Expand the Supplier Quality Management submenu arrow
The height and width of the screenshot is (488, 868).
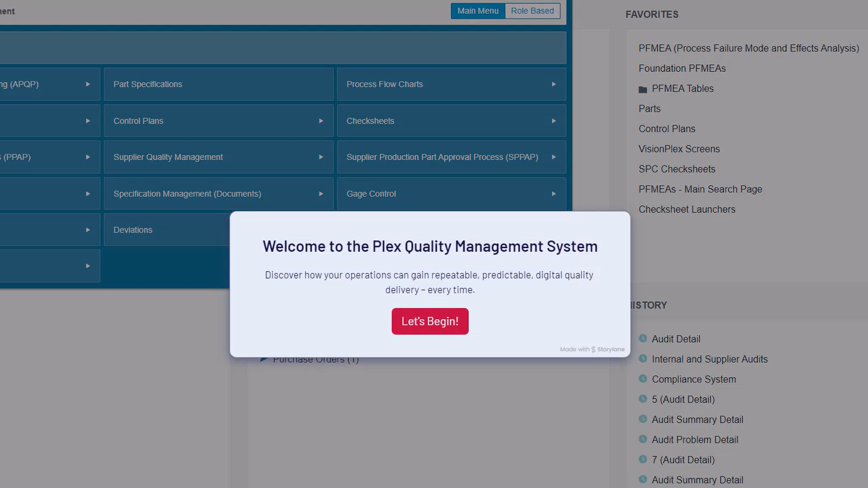pyautogui.click(x=320, y=157)
